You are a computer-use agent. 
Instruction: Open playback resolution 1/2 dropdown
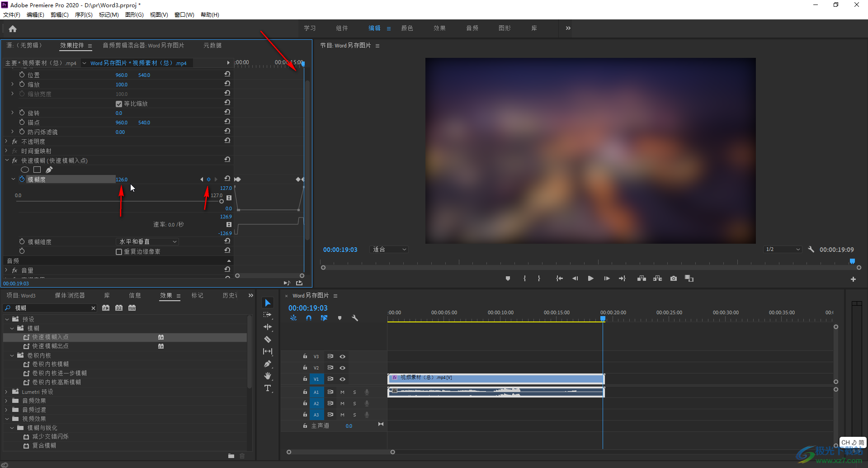[x=783, y=250]
